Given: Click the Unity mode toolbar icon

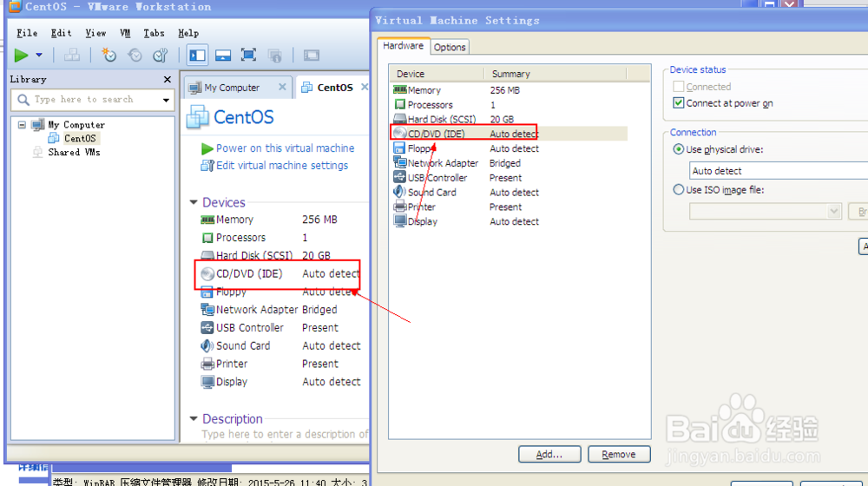Looking at the screenshot, I should click(274, 55).
